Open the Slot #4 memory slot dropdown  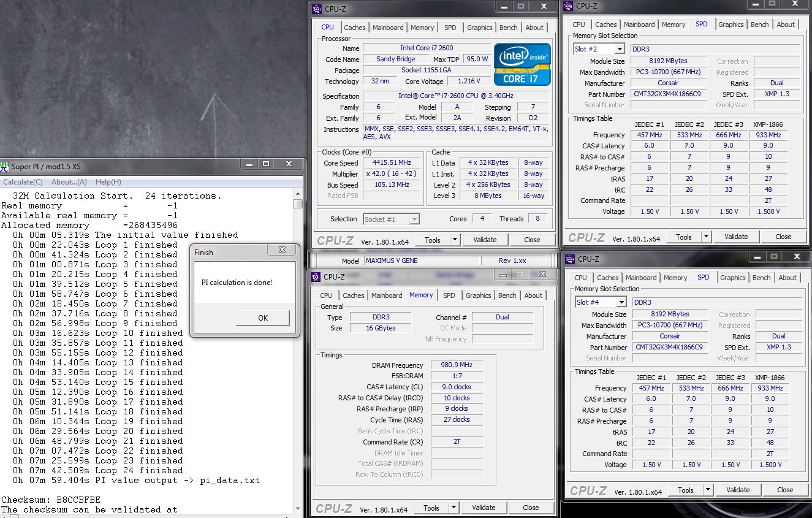click(621, 302)
